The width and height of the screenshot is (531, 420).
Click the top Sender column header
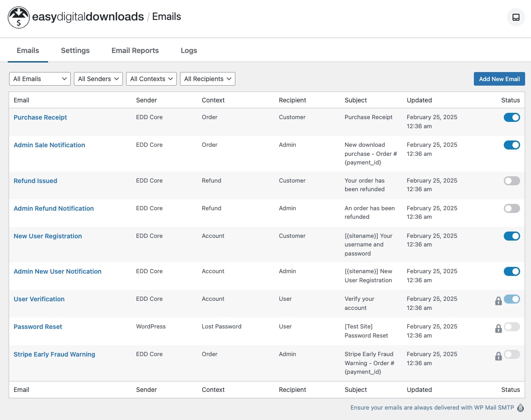pyautogui.click(x=146, y=100)
